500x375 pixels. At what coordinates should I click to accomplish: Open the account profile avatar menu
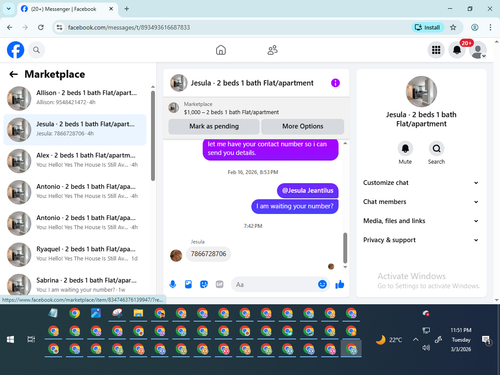[x=478, y=50]
